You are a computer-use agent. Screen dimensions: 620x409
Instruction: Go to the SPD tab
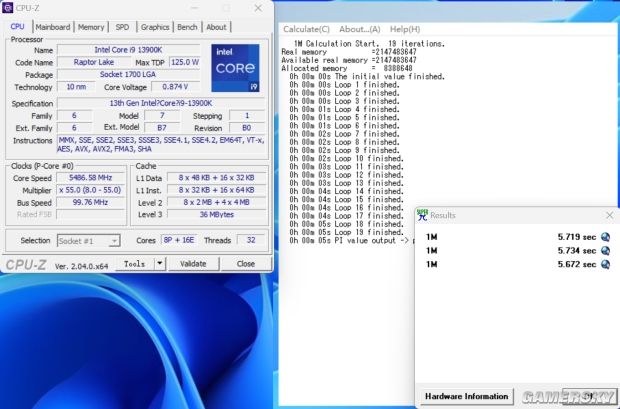(122, 27)
